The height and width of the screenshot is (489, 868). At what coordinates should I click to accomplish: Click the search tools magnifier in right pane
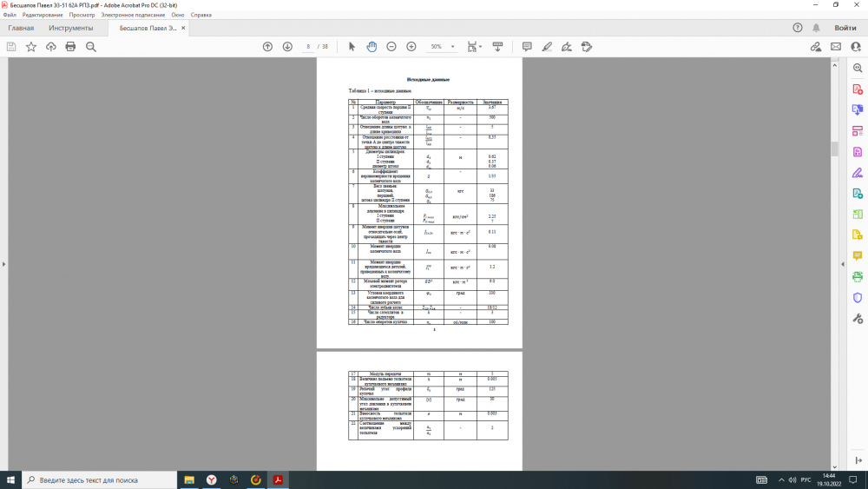pos(858,68)
